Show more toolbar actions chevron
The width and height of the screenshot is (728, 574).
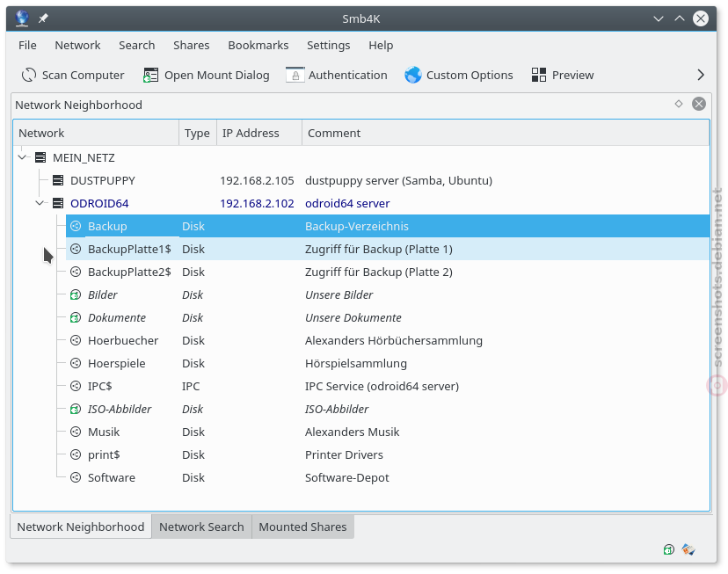701,75
